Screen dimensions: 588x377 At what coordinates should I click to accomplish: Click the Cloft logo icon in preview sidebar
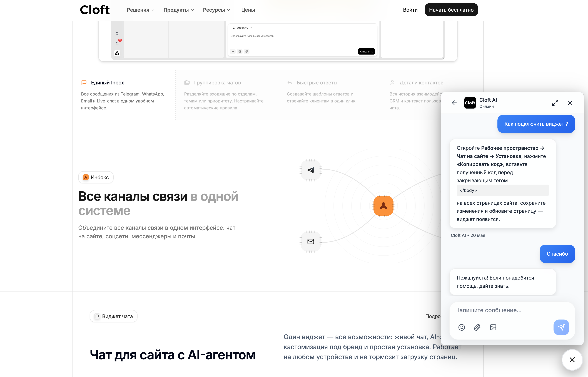[x=117, y=53]
